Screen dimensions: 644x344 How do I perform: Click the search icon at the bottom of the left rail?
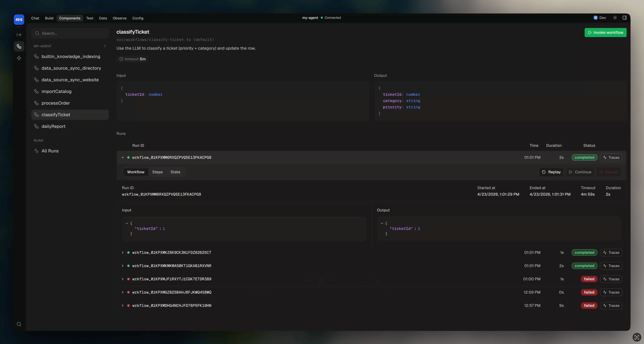coord(19,324)
